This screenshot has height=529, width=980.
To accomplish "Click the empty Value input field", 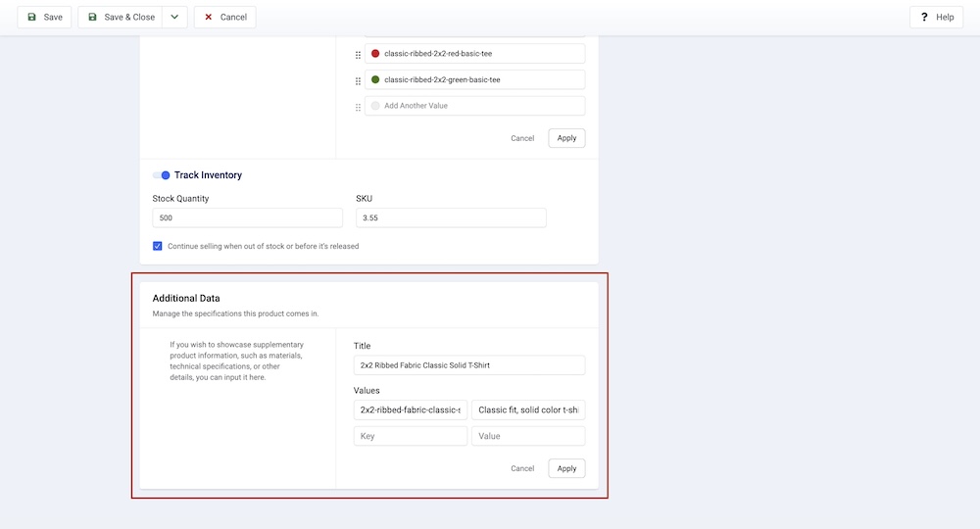I will (527, 436).
